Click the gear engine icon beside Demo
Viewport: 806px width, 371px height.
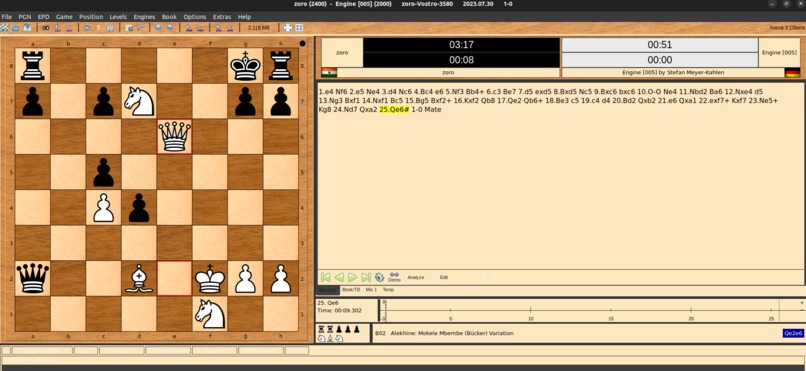tap(379, 277)
